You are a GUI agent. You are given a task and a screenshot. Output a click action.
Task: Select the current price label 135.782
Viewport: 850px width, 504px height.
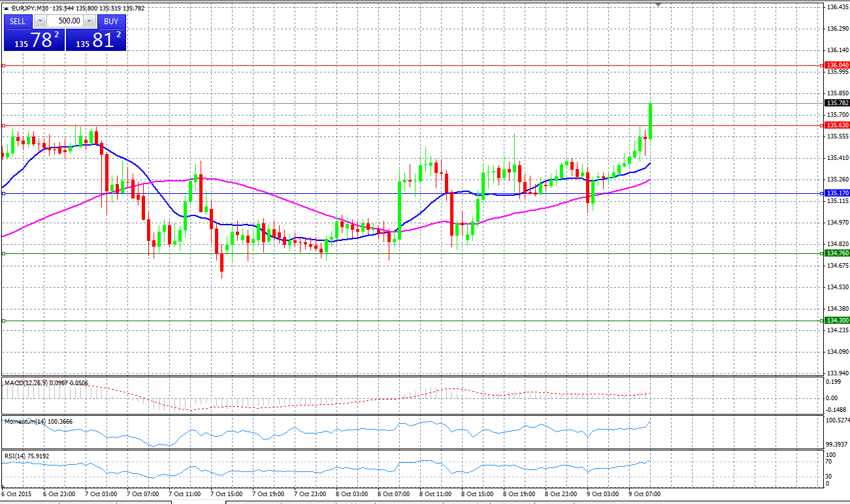pos(837,103)
